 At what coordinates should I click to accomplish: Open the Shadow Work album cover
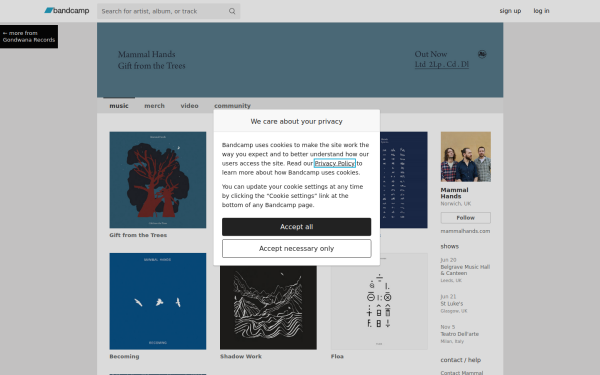click(268, 307)
